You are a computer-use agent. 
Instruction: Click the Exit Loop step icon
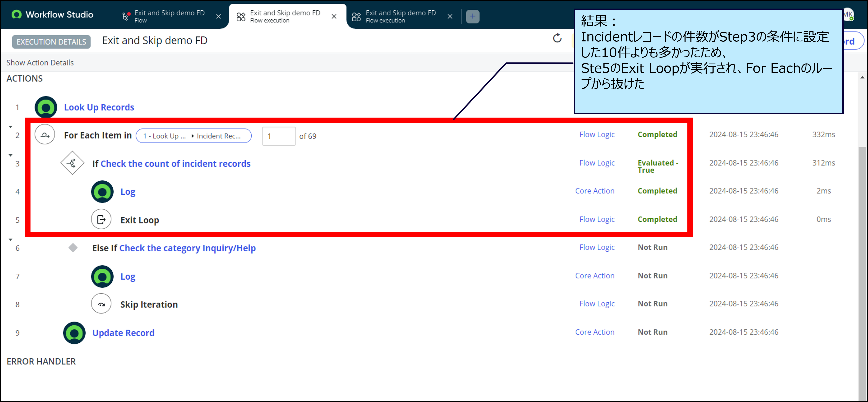[x=101, y=220]
